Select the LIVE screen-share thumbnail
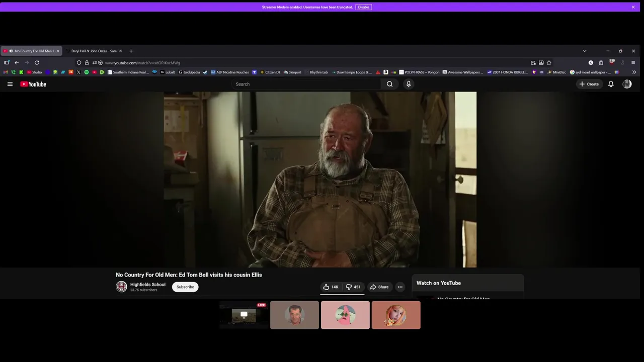Viewport: 644px width, 362px height. point(244,315)
